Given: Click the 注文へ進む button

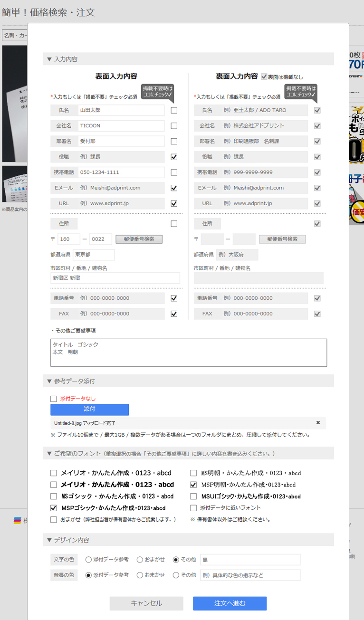Looking at the screenshot, I should pos(230,603).
